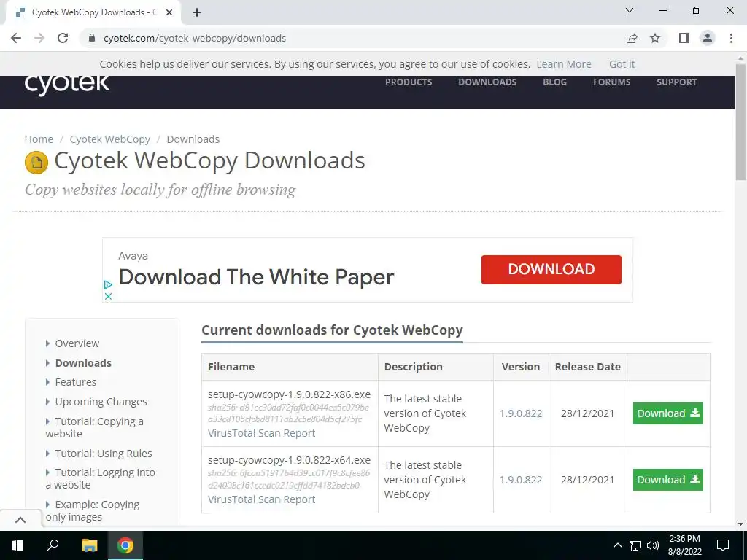The width and height of the screenshot is (747, 560).
Task: Open File Explorer from the taskbar
Action: [x=89, y=545]
